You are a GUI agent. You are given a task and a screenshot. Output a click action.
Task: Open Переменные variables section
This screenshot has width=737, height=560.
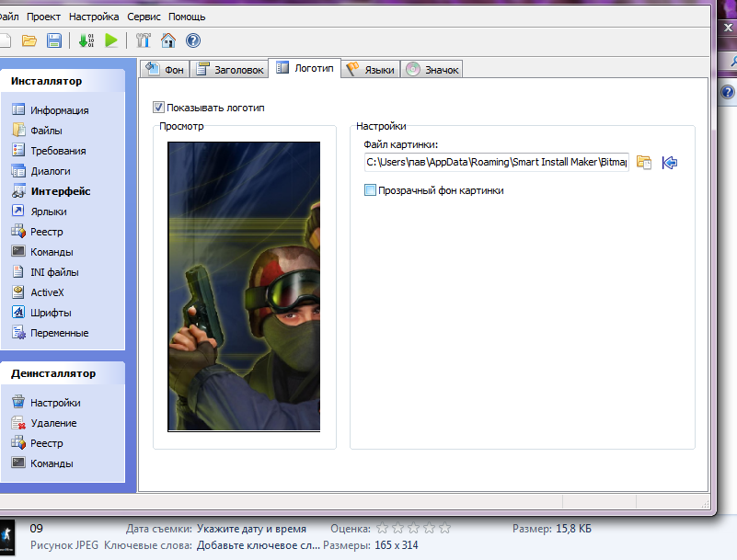coord(51,332)
